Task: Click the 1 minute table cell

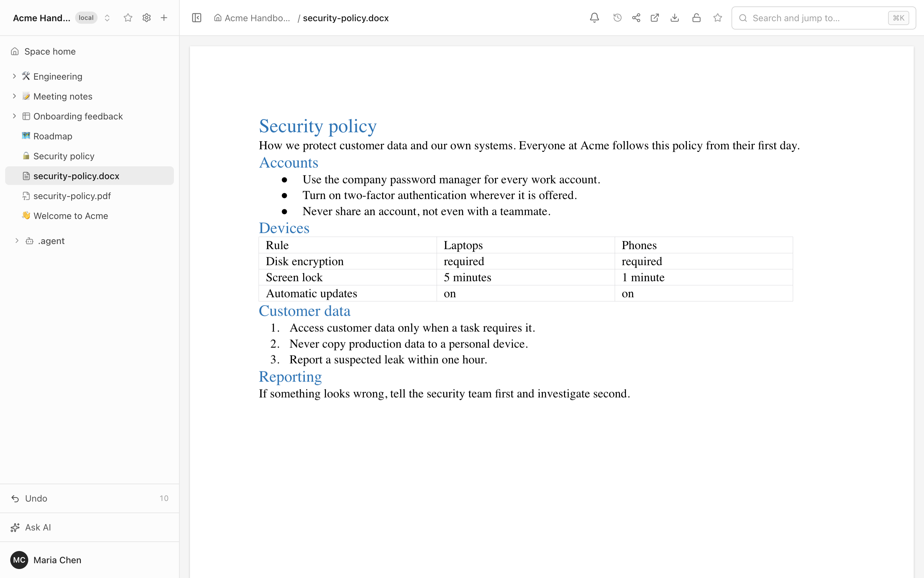Action: 704,277
